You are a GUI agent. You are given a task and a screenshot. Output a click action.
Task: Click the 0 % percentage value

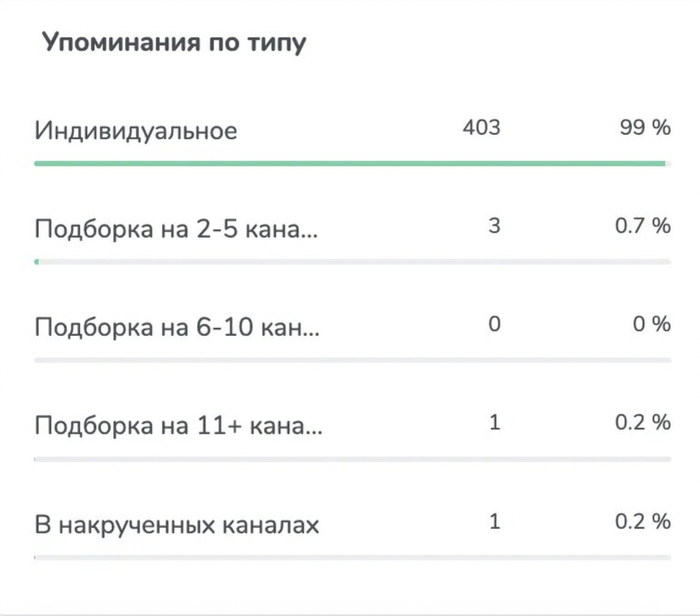coord(651,324)
